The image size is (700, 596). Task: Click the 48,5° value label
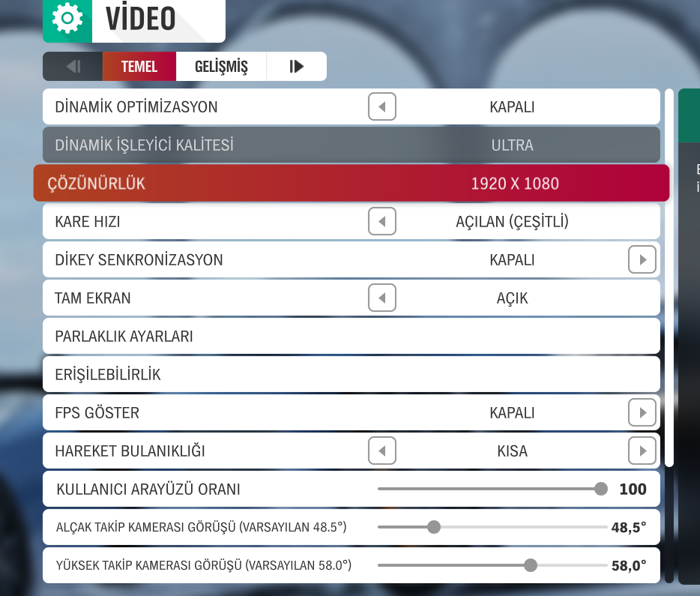tap(629, 528)
